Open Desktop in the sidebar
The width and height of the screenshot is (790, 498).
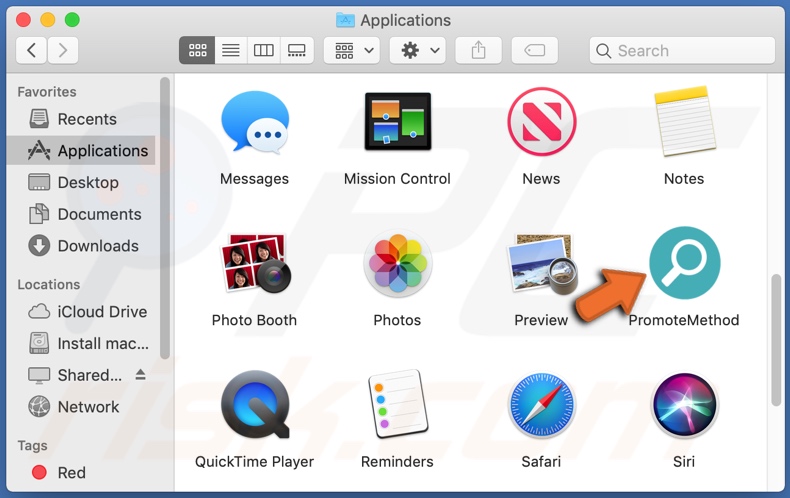[x=81, y=182]
